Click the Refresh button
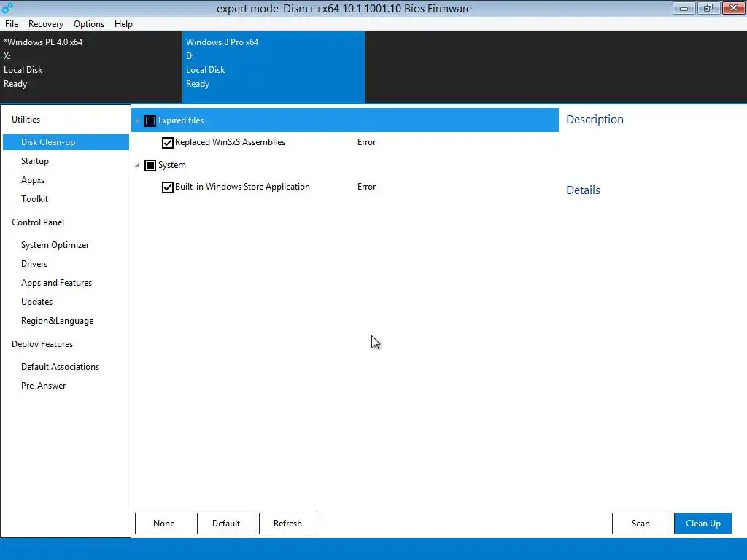The height and width of the screenshot is (560, 747). pyautogui.click(x=287, y=524)
